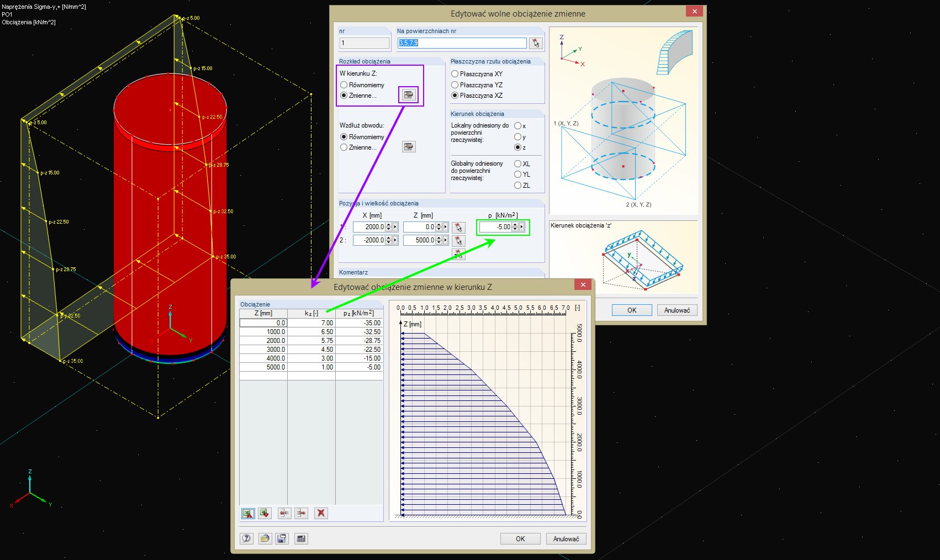Screen dimensions: 940x560
Task: Open arrow menu beside Z value 0.0
Action: (446, 227)
